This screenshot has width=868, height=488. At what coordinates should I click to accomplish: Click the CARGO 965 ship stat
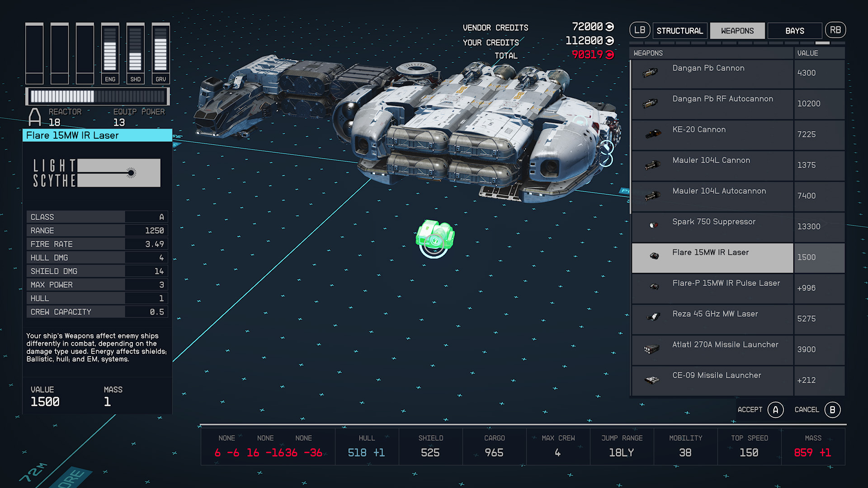tap(494, 446)
